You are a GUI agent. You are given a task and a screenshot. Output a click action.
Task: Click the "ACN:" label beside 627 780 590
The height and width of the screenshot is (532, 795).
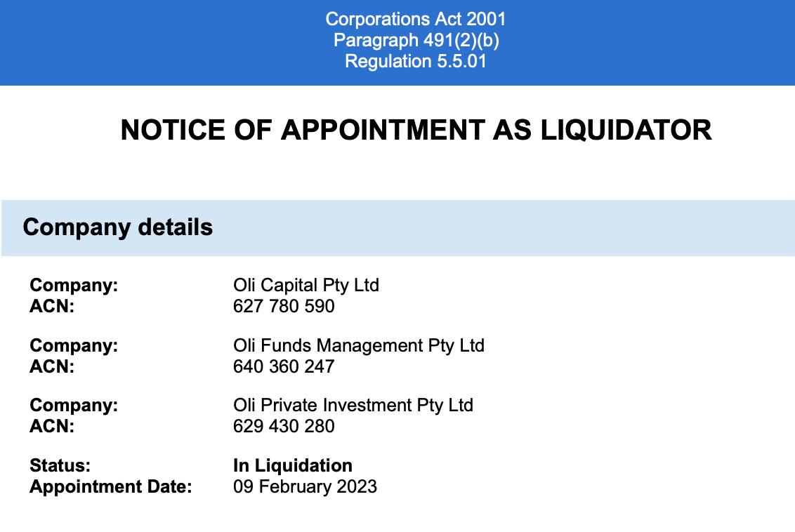coord(52,307)
